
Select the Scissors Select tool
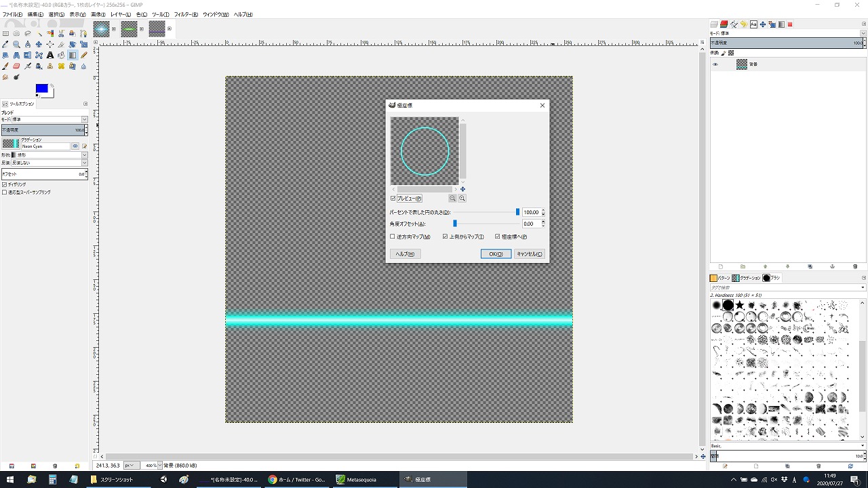(61, 33)
